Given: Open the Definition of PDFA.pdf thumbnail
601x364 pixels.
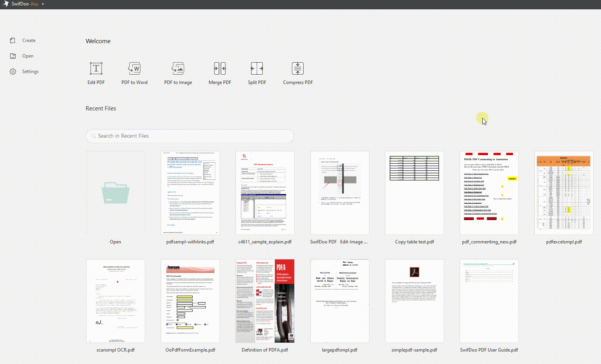Looking at the screenshot, I should point(265,301).
